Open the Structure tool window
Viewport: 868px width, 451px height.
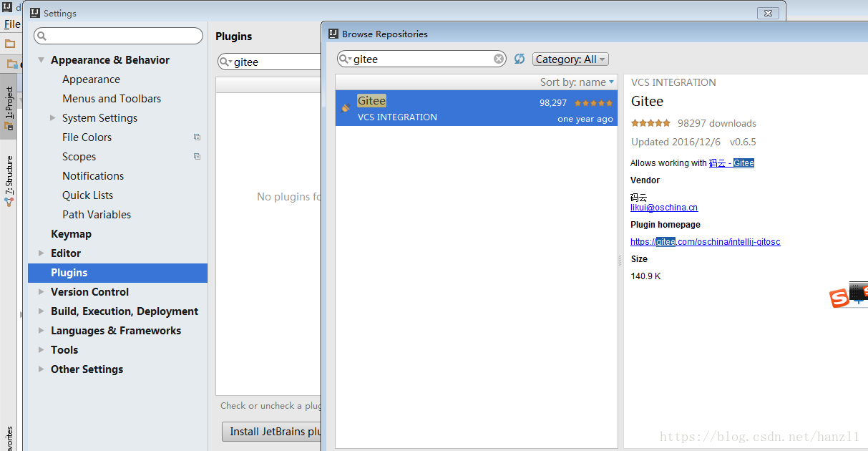coord(9,181)
